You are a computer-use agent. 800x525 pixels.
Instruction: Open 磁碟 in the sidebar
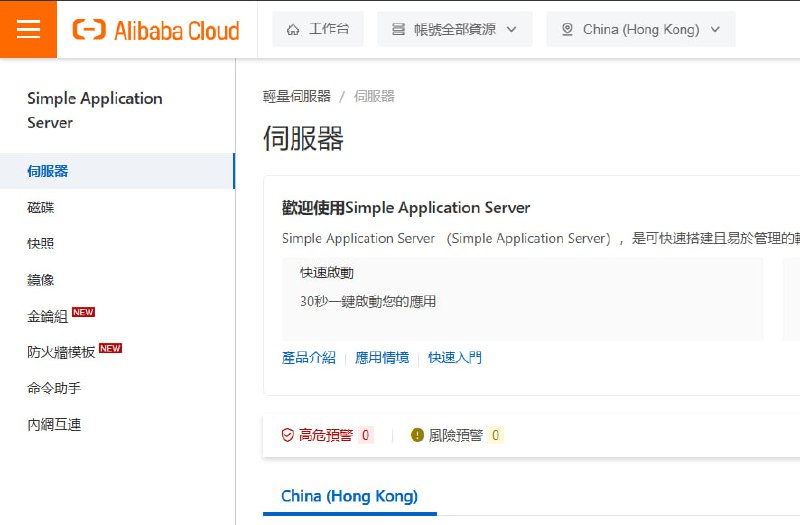tap(41, 207)
